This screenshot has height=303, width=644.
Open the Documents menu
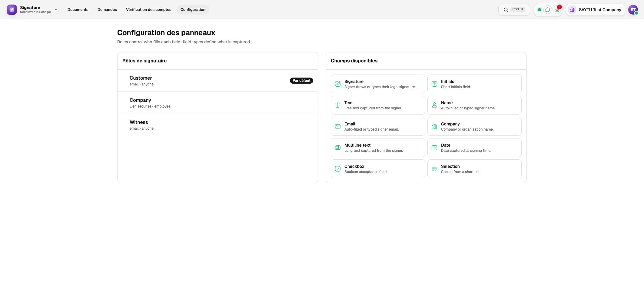tap(78, 10)
